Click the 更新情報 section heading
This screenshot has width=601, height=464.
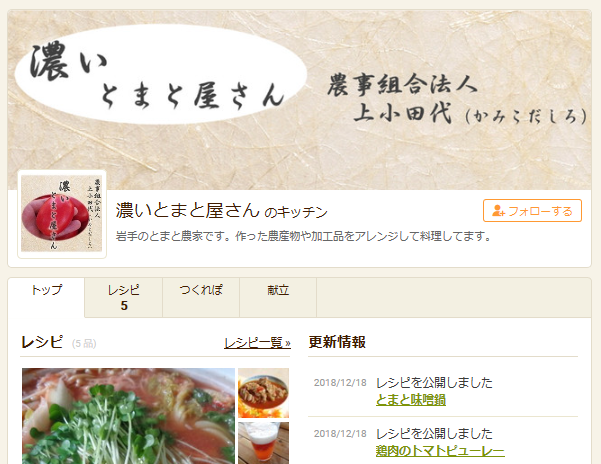[337, 342]
